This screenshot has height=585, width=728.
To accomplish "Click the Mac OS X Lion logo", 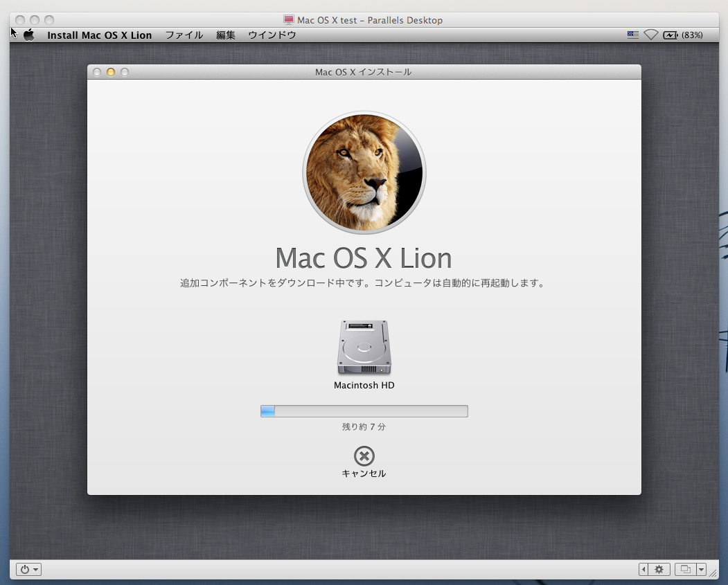I will tap(364, 173).
